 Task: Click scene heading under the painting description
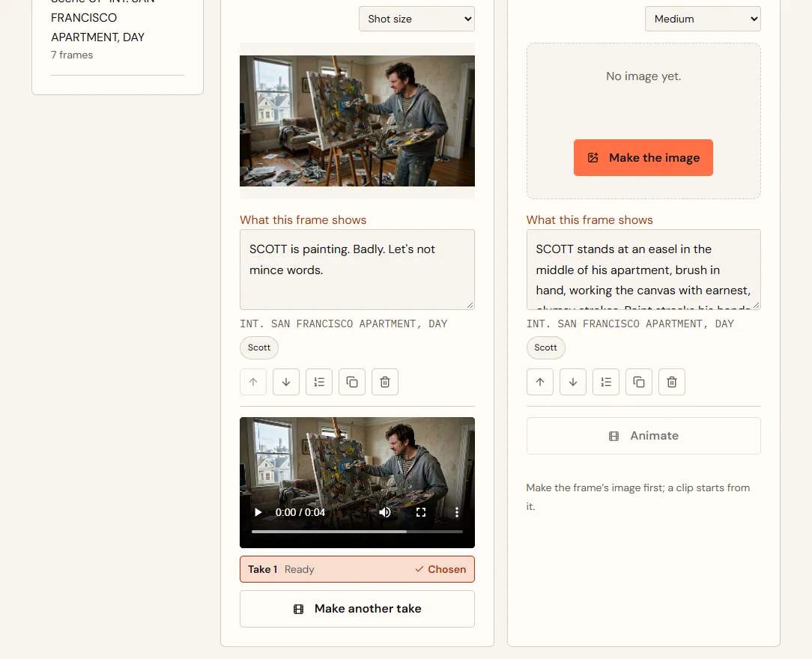pos(343,324)
